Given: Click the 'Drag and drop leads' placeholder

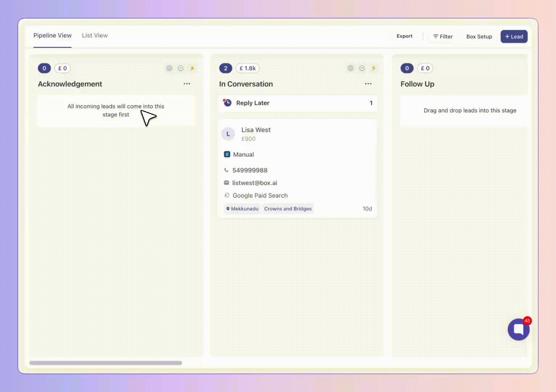Looking at the screenshot, I should pos(470,110).
